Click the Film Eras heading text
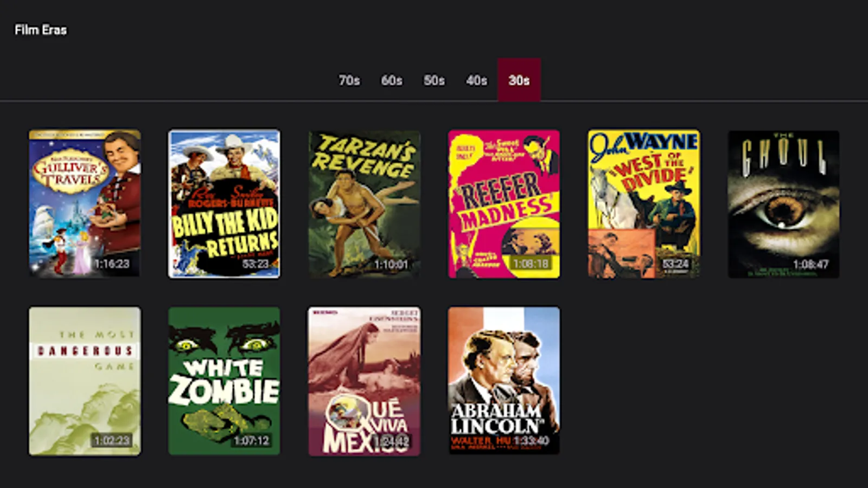This screenshot has height=488, width=868. pos(41,30)
